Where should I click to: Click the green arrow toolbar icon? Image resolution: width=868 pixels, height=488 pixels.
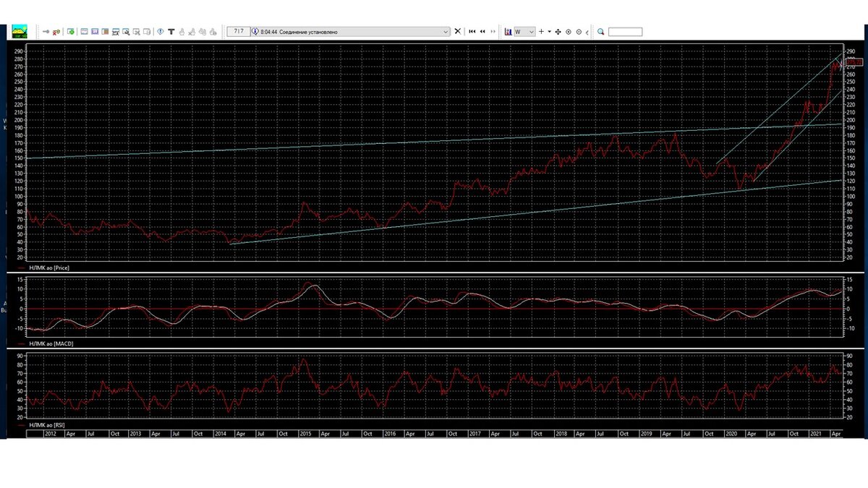71,32
